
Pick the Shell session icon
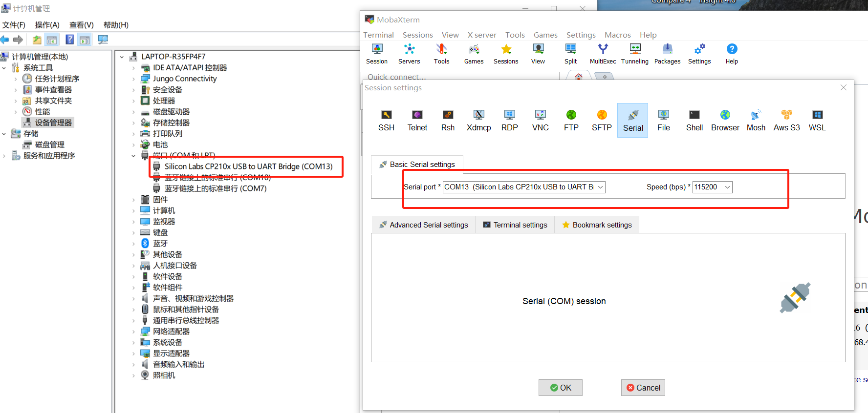tap(694, 121)
